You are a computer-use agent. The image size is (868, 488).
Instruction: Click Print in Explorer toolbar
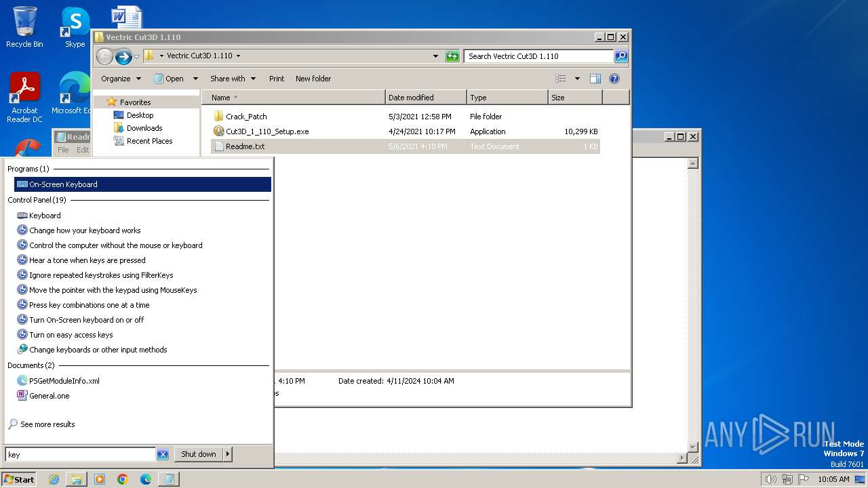point(277,79)
